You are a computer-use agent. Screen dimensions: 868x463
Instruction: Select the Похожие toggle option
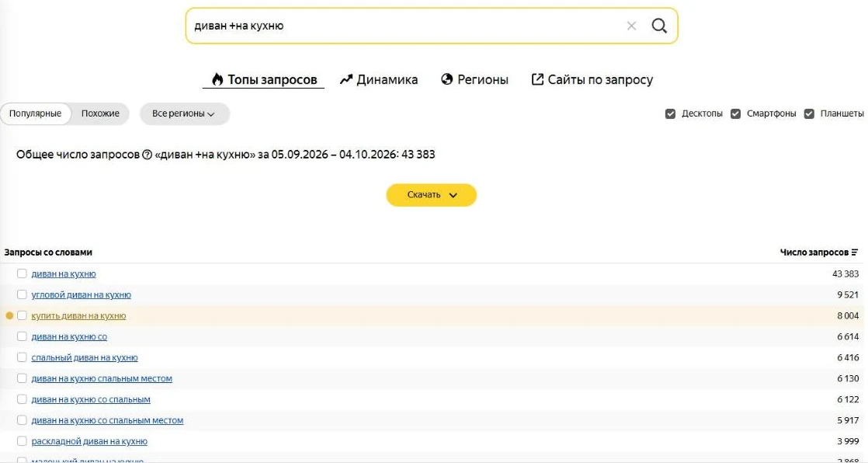click(x=100, y=113)
